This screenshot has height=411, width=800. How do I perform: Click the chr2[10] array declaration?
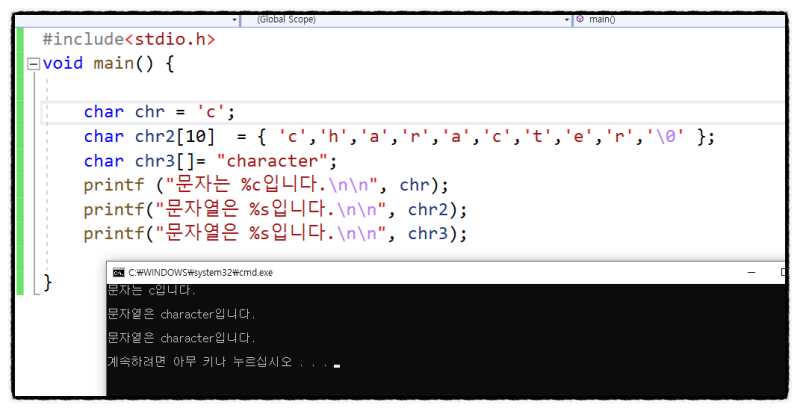(399, 137)
